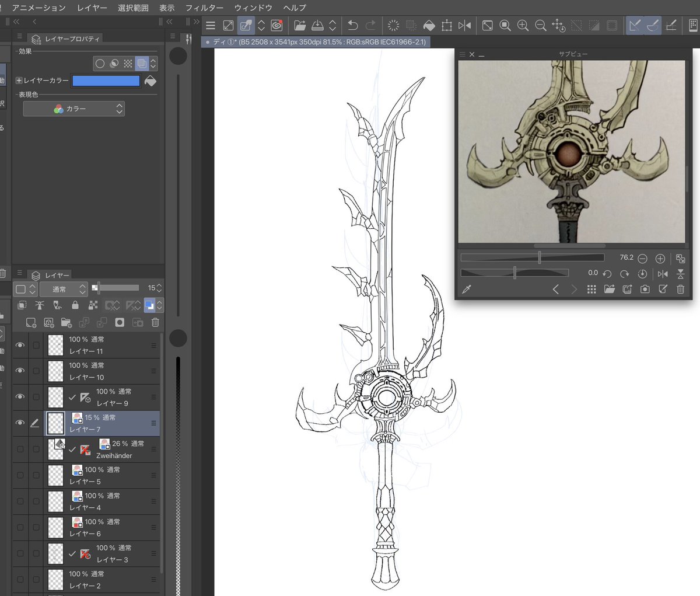
Task: Zoom in on the canvas from the command bar
Action: click(x=523, y=25)
